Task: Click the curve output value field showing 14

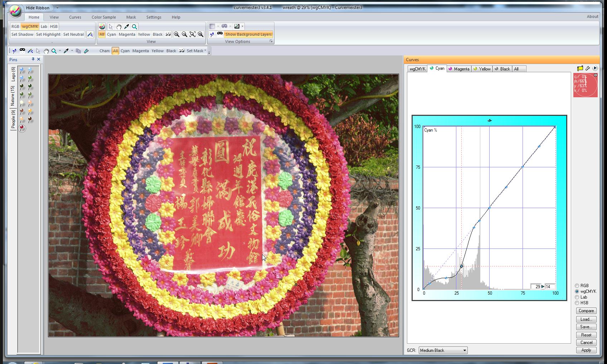Action: [x=549, y=286]
